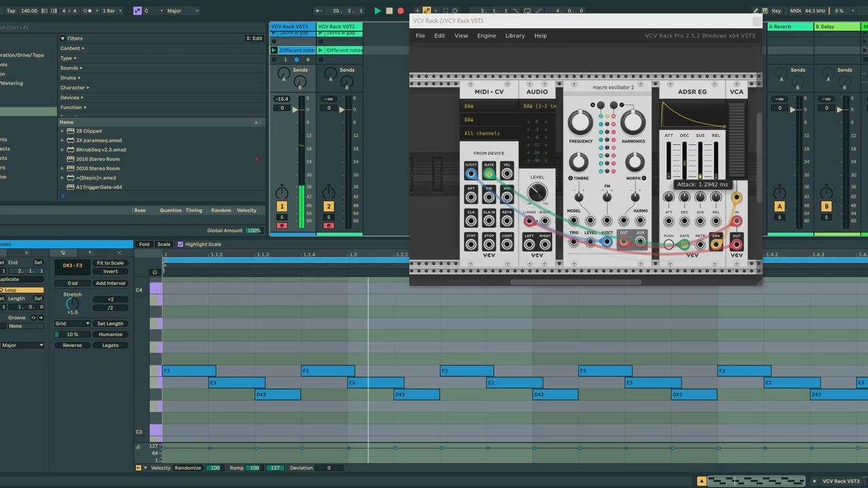Open View menu in VCV Rack
This screenshot has width=868, height=488.
click(461, 36)
